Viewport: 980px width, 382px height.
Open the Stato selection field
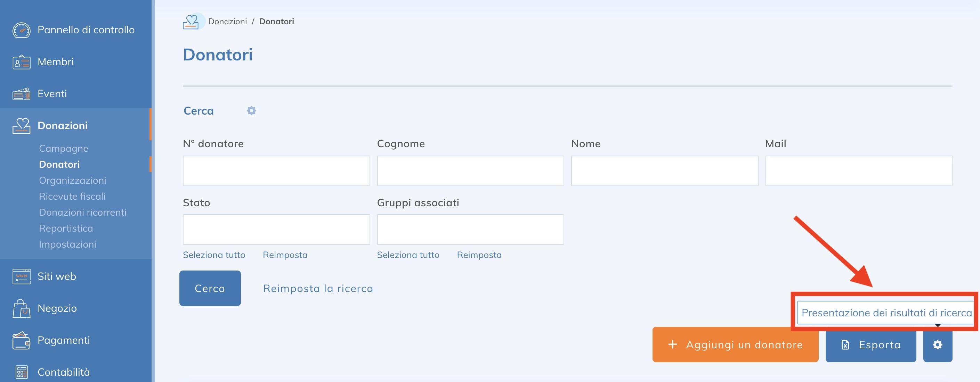tap(276, 230)
